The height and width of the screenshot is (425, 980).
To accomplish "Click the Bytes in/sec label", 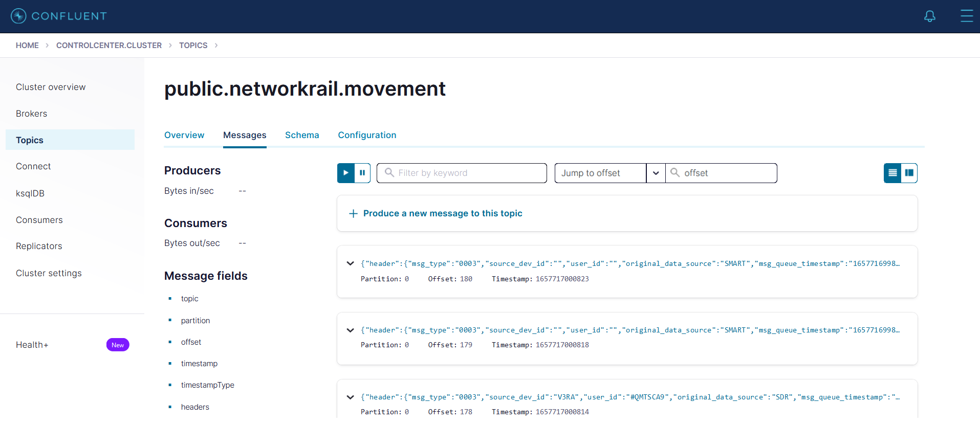I will coord(189,191).
